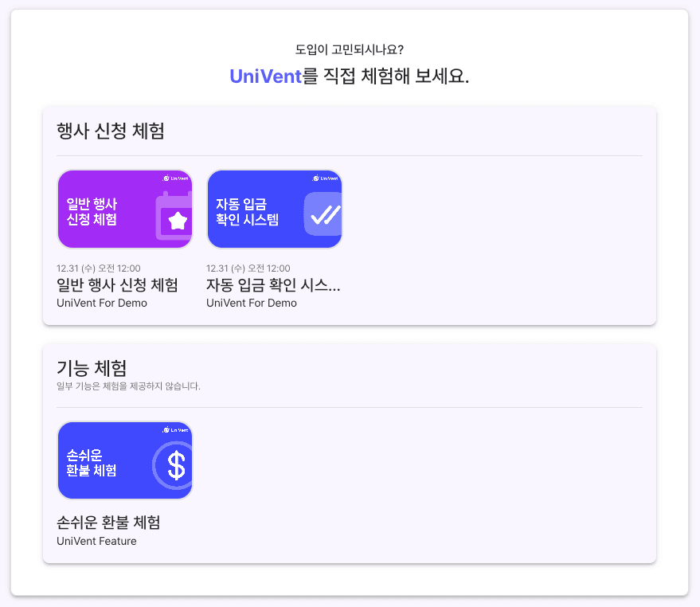This screenshot has height=607, width=700.
Task: Click UniVent logo on 자동 입금 card
Action: (326, 178)
